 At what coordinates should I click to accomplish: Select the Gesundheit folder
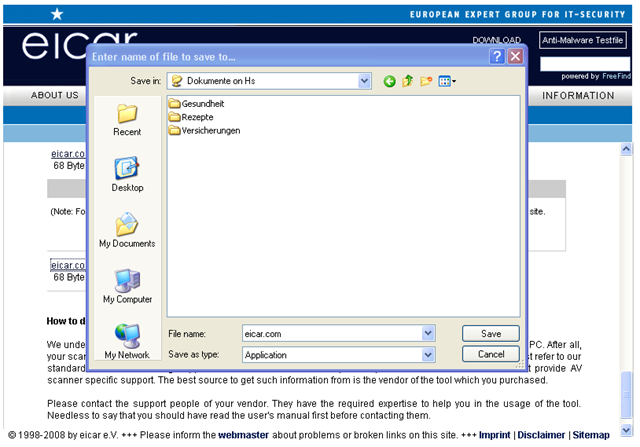pos(196,104)
